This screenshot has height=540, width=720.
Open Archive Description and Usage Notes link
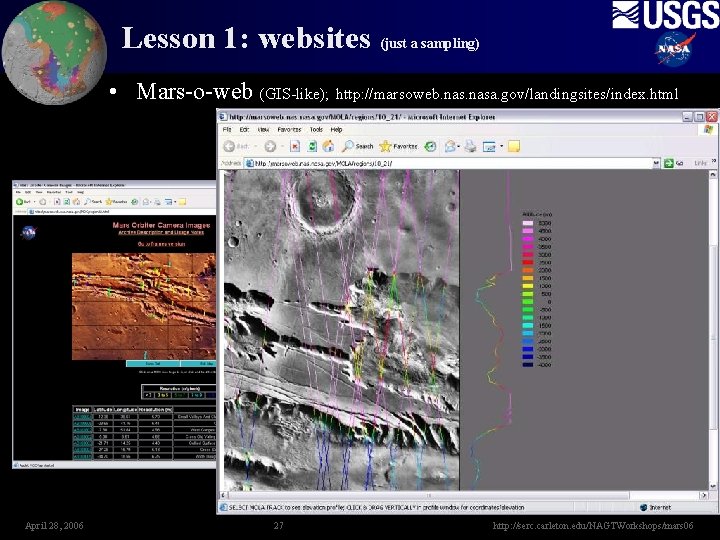pyautogui.click(x=161, y=233)
